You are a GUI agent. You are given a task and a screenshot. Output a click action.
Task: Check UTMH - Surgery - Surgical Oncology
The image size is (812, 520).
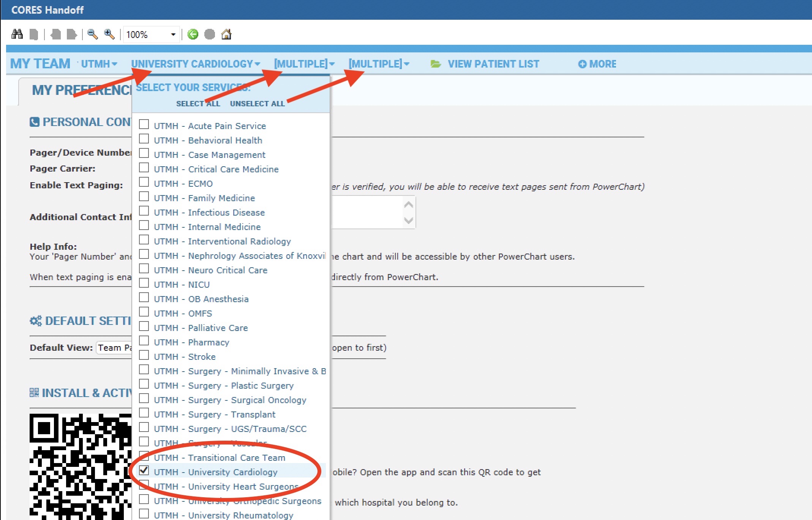click(x=144, y=399)
